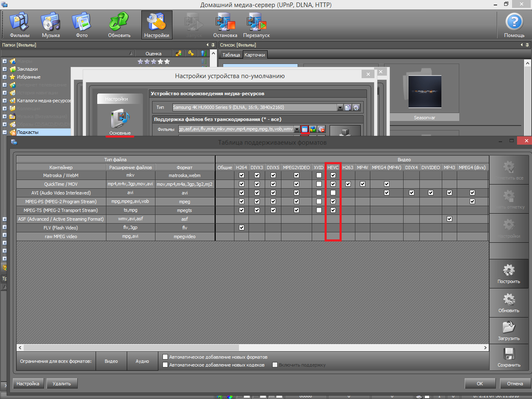
Task: Toggle XVID checkbox in Matroska / WebM row
Action: point(319,175)
